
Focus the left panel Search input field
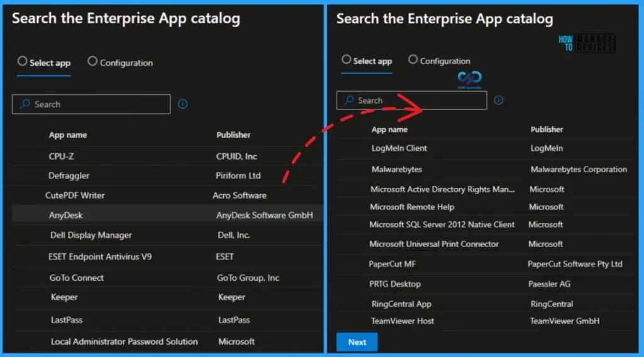tap(91, 104)
